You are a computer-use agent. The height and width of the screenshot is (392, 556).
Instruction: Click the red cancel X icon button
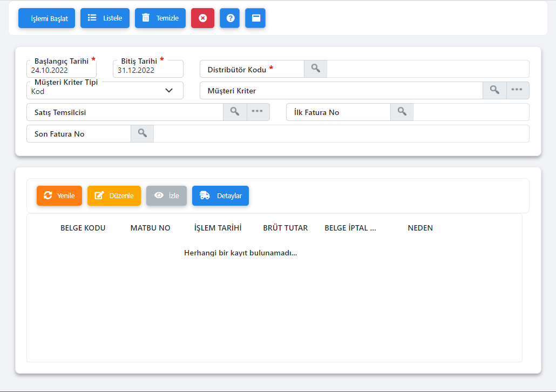pos(202,18)
